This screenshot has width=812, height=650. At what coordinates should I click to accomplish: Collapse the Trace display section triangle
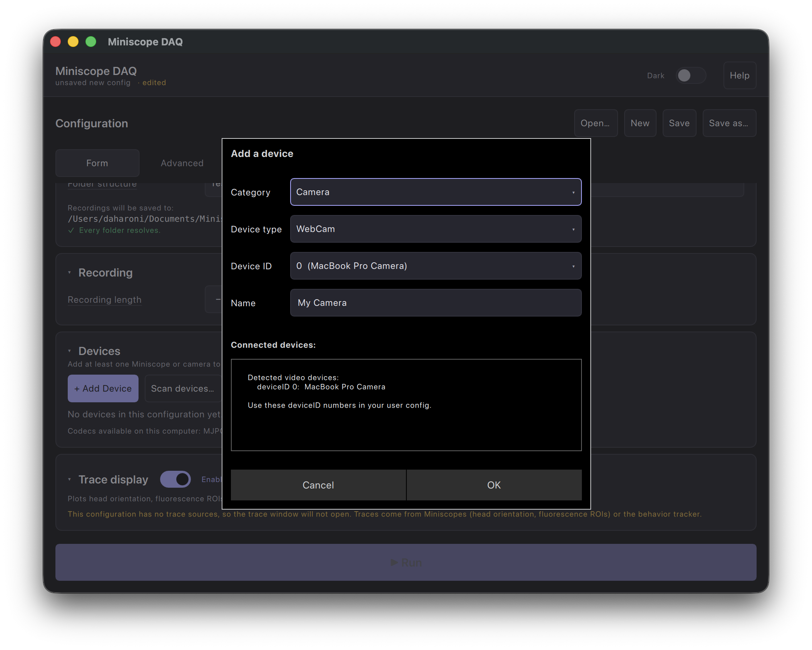click(x=70, y=480)
